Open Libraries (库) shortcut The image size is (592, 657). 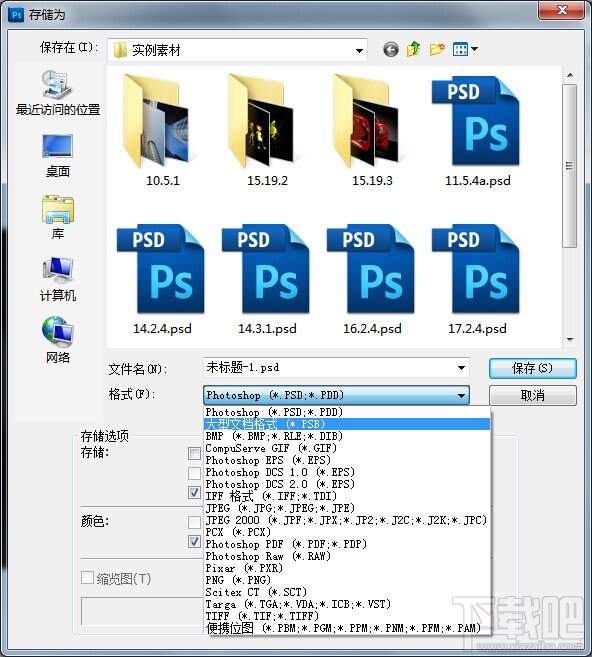[x=58, y=217]
